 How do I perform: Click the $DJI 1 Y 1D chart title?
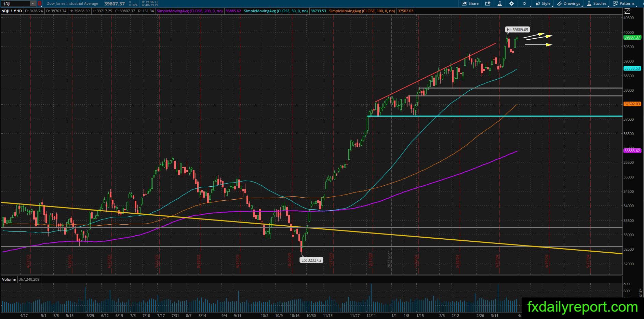12,11
